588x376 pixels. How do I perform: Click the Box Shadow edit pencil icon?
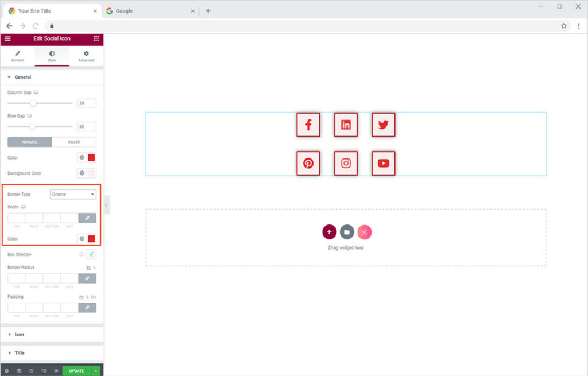(x=91, y=254)
